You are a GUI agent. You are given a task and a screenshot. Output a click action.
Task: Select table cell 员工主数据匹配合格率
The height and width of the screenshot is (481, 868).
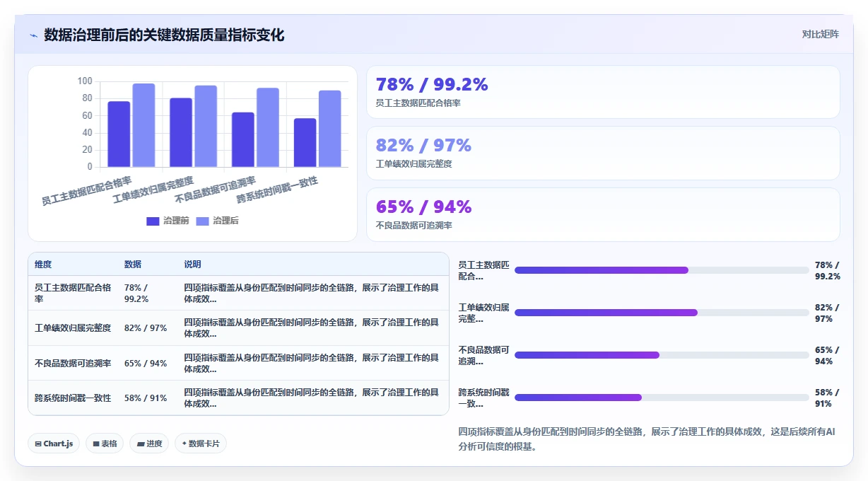tap(73, 293)
